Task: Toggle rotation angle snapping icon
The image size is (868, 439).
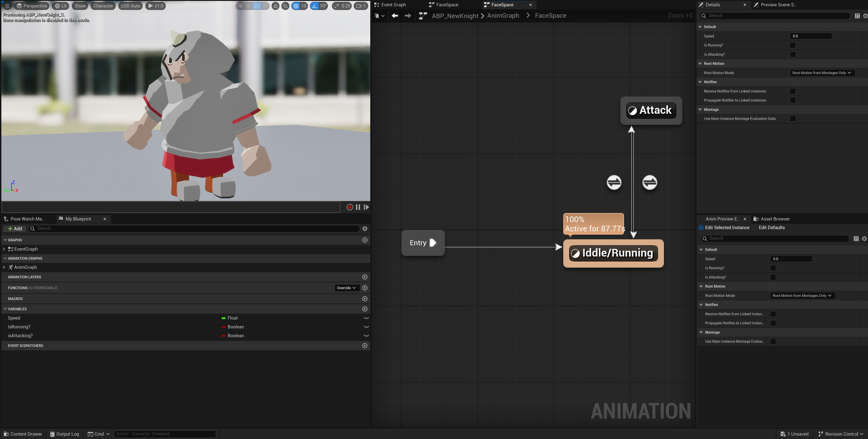Action: pos(314,6)
